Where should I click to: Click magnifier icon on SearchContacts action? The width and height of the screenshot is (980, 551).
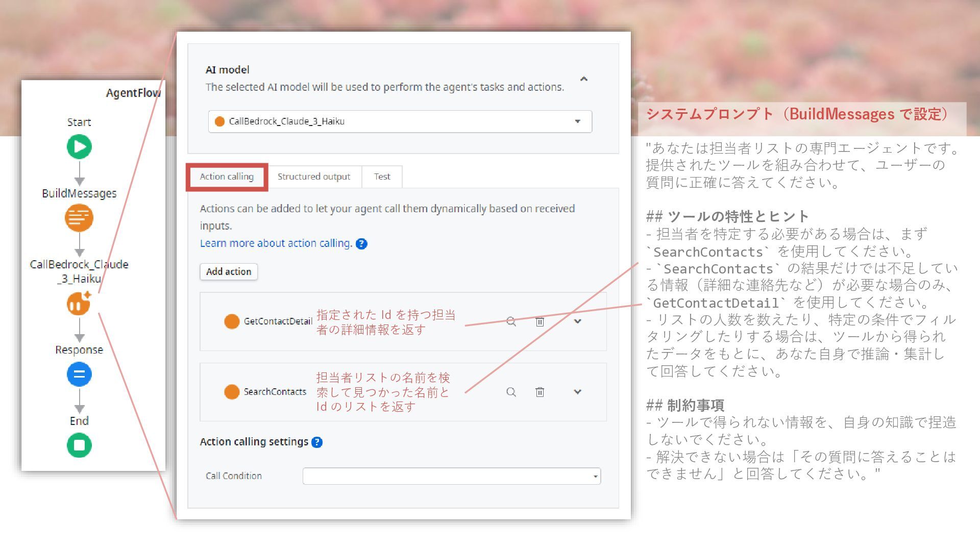[x=511, y=392]
